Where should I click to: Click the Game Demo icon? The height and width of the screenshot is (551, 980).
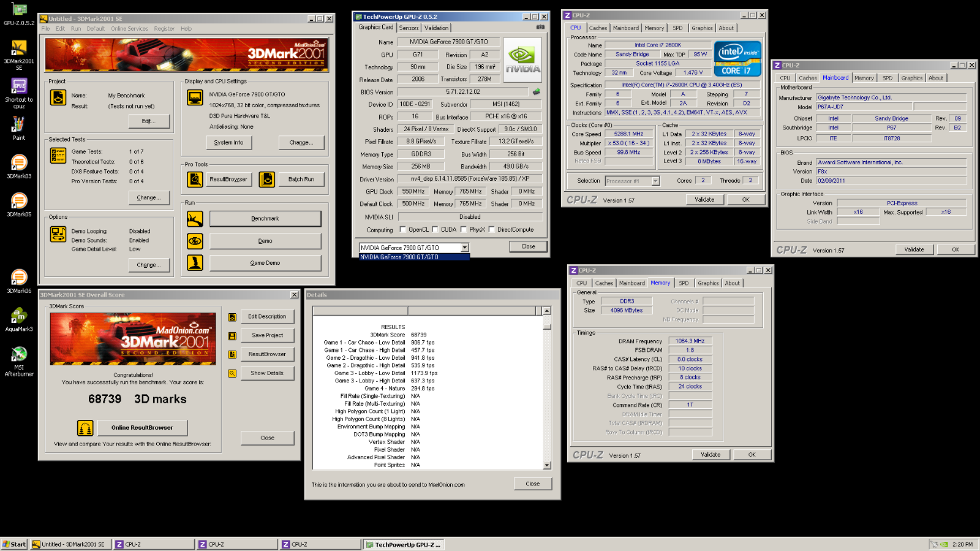tap(195, 263)
